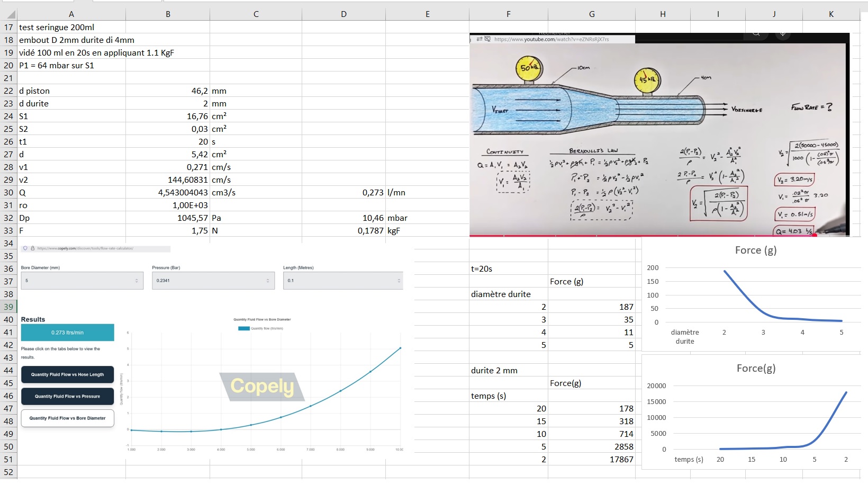Select Quantity Fluid Flow vs Bore Diameter tab
The height and width of the screenshot is (484, 868).
coord(67,418)
